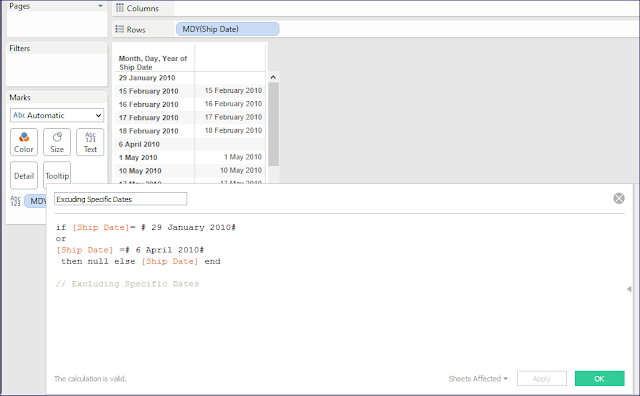Select the 18 February 2010 row header

click(149, 131)
